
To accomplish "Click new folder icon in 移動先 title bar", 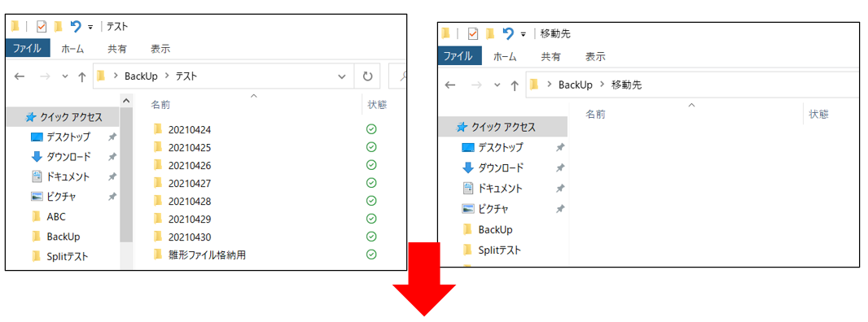I will (490, 34).
